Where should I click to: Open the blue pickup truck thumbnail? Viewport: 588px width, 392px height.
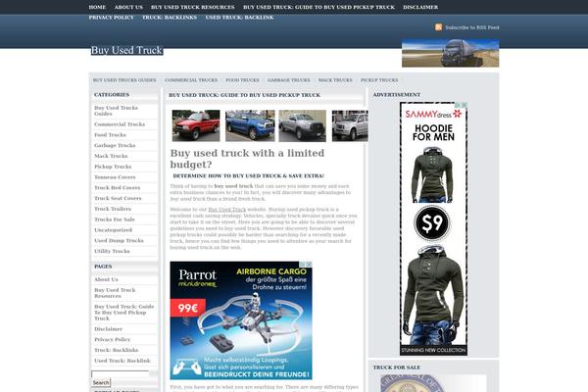coord(250,125)
